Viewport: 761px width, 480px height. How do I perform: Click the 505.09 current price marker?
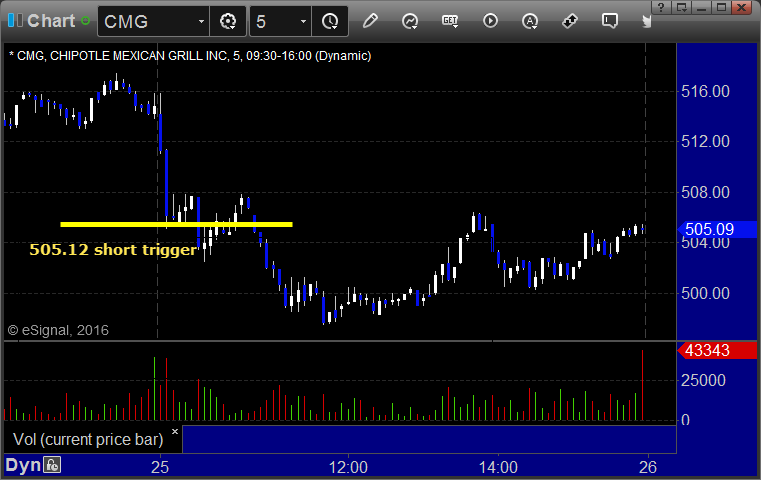pyautogui.click(x=717, y=229)
